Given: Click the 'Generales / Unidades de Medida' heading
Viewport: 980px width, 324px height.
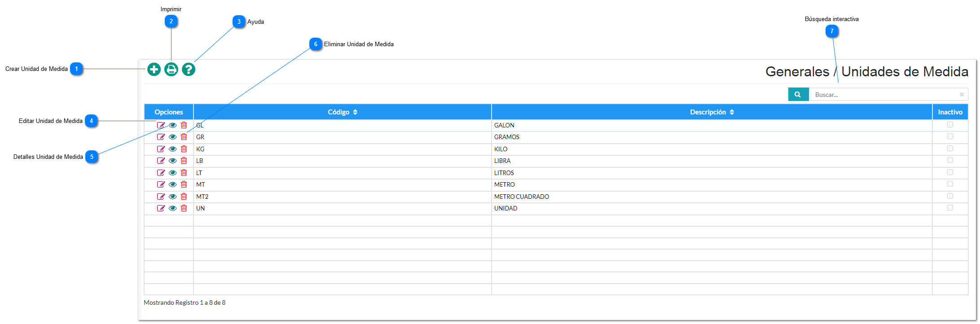Looking at the screenshot, I should coord(867,72).
